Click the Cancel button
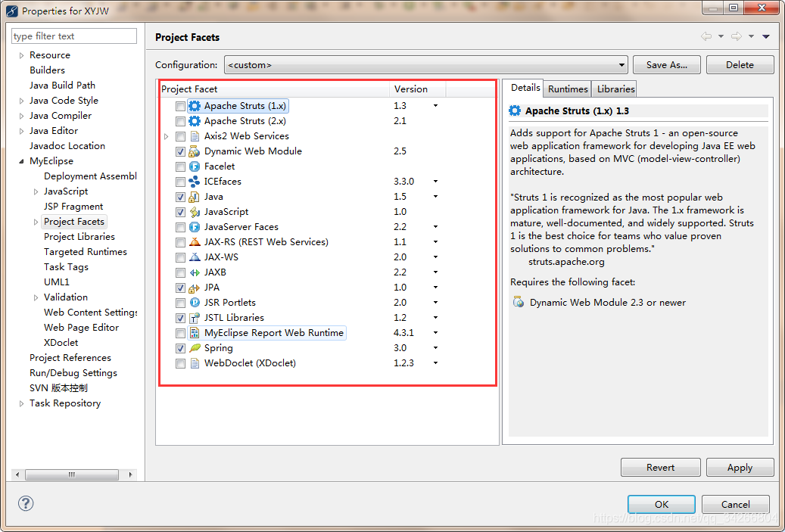Viewport: 785px width, 532px height. (736, 504)
